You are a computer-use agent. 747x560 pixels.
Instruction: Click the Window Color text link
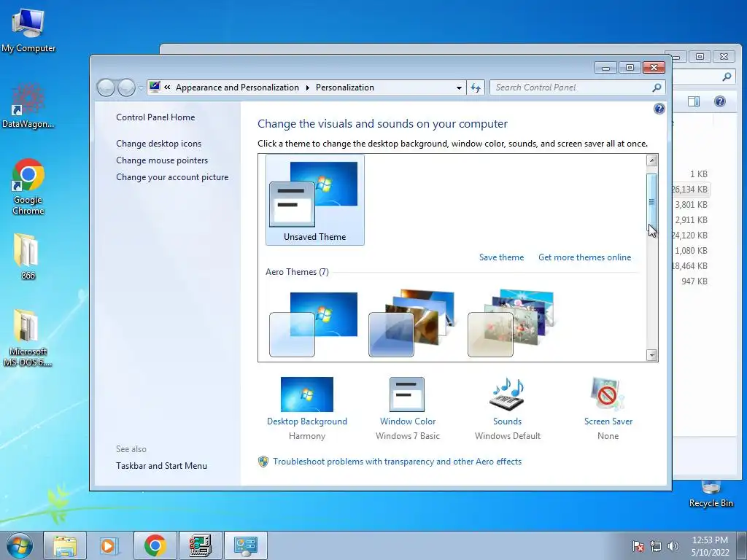[407, 421]
